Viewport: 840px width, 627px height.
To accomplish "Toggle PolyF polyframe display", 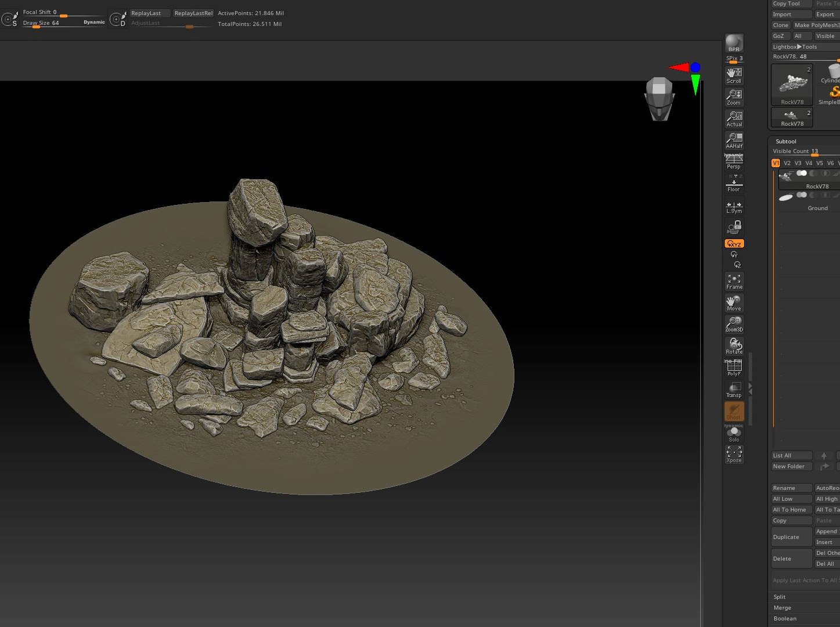I will (734, 367).
